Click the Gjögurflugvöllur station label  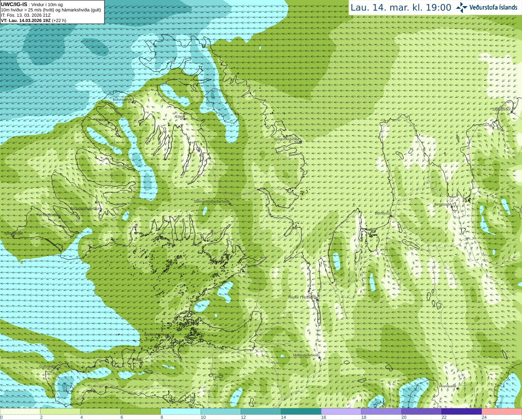tap(287, 139)
